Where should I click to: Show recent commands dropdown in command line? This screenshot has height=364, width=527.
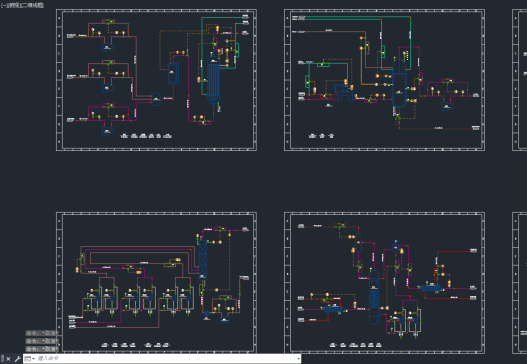[29, 359]
